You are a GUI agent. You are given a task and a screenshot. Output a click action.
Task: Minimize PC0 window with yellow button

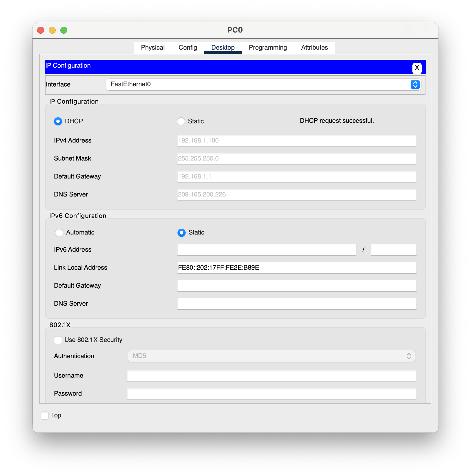52,30
